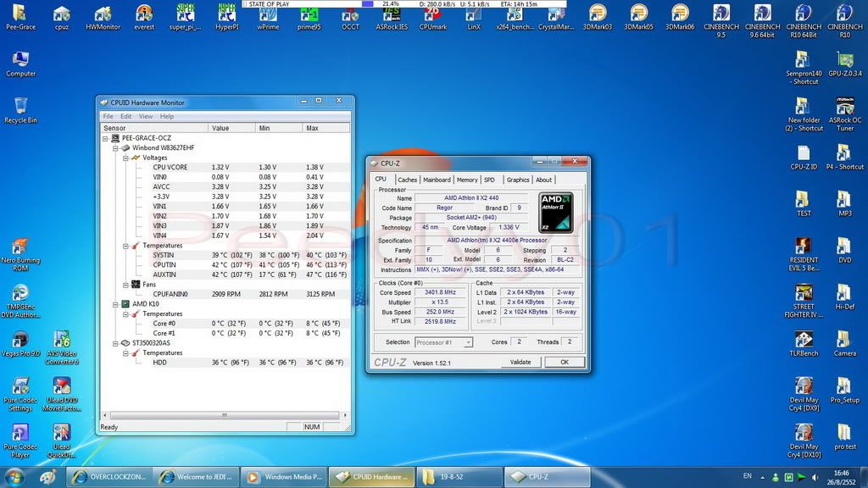This screenshot has height=488, width=868.
Task: Switch to OVERCLOCKZON taskbar window
Action: pyautogui.click(x=108, y=477)
